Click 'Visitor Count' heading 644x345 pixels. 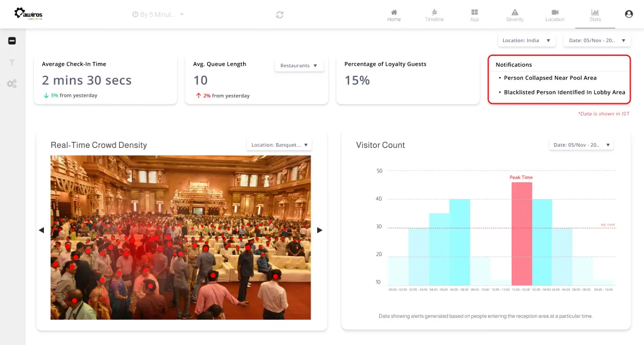(380, 145)
